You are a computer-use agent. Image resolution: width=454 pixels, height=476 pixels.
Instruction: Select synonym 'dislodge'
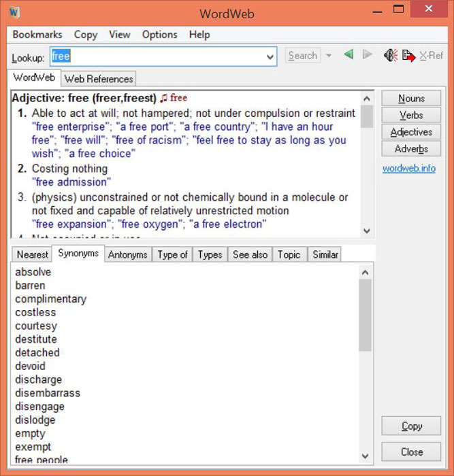coord(35,420)
